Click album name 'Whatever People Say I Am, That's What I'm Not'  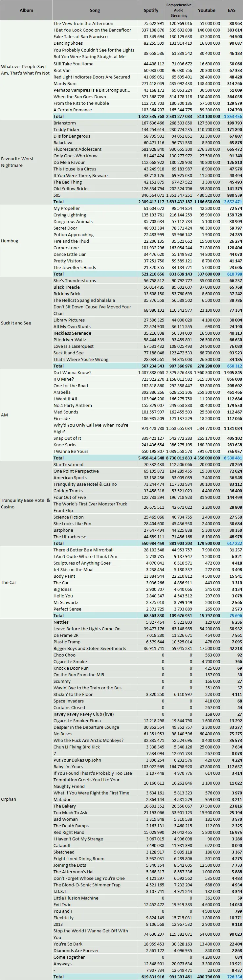pyautogui.click(x=25, y=70)
